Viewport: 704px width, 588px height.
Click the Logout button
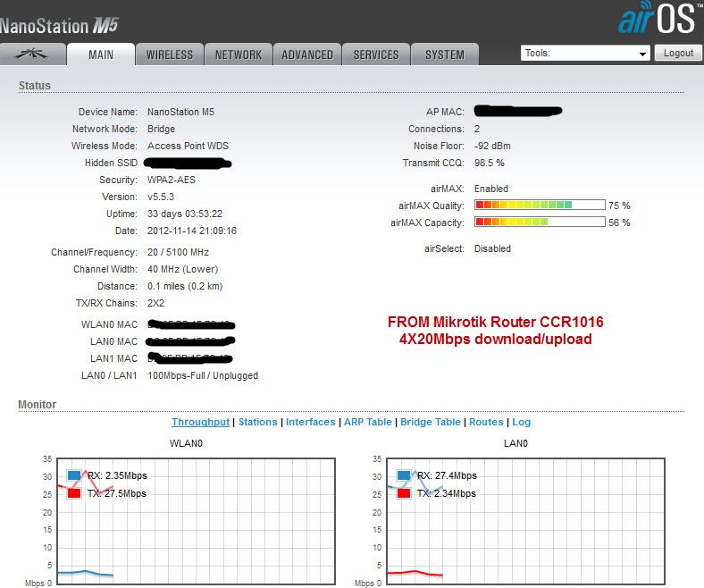678,53
